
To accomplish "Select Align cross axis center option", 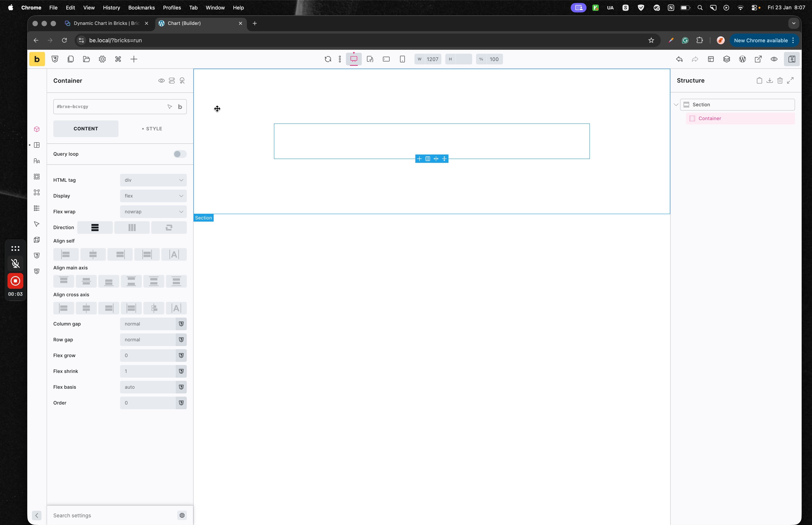I will click(86, 308).
